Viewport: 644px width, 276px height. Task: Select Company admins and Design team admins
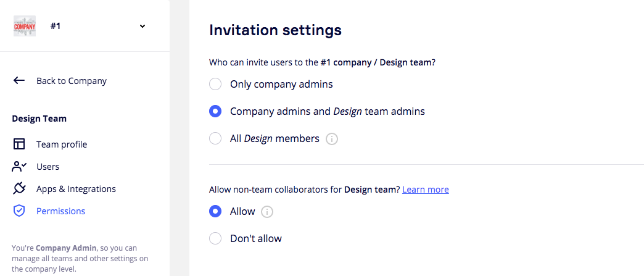pos(215,112)
